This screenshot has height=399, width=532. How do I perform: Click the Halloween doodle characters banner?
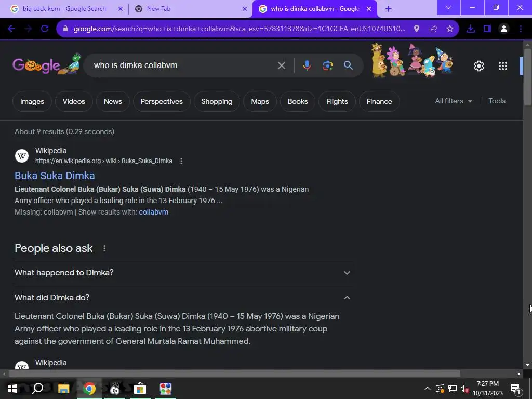click(412, 61)
